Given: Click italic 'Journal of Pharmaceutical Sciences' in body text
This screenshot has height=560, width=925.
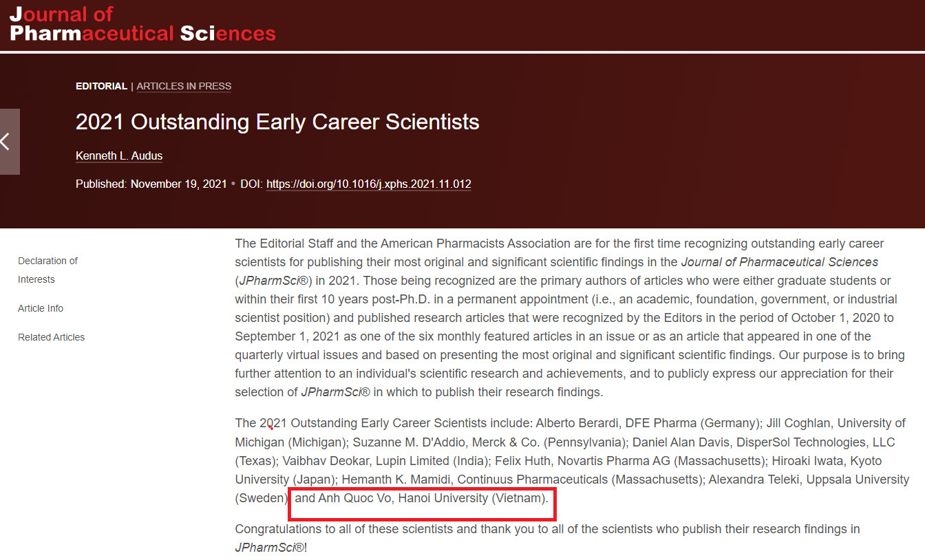Looking at the screenshot, I should click(779, 262).
